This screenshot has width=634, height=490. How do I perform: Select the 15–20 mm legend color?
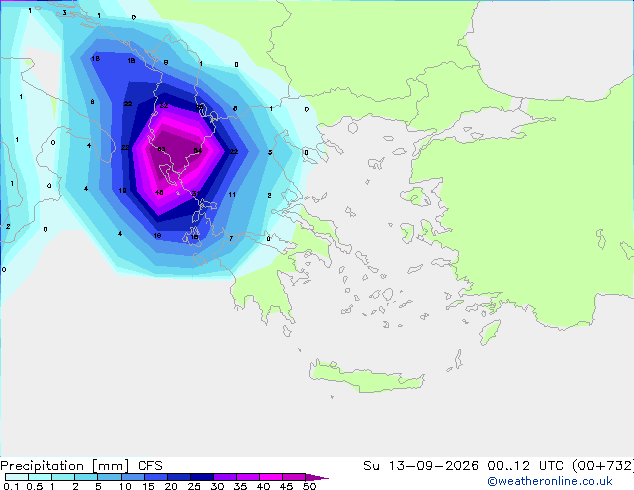[x=156, y=477]
